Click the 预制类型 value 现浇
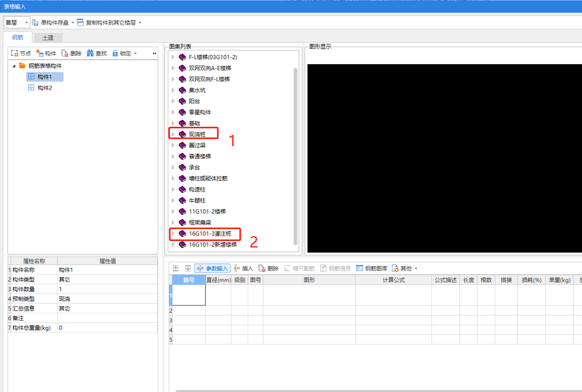The width and height of the screenshot is (582, 392). click(107, 299)
